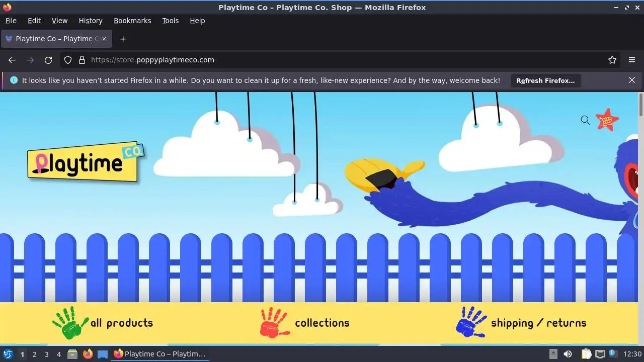The image size is (644, 362).
Task: Click the Playtime Co taskbar window button
Action: pos(160,354)
